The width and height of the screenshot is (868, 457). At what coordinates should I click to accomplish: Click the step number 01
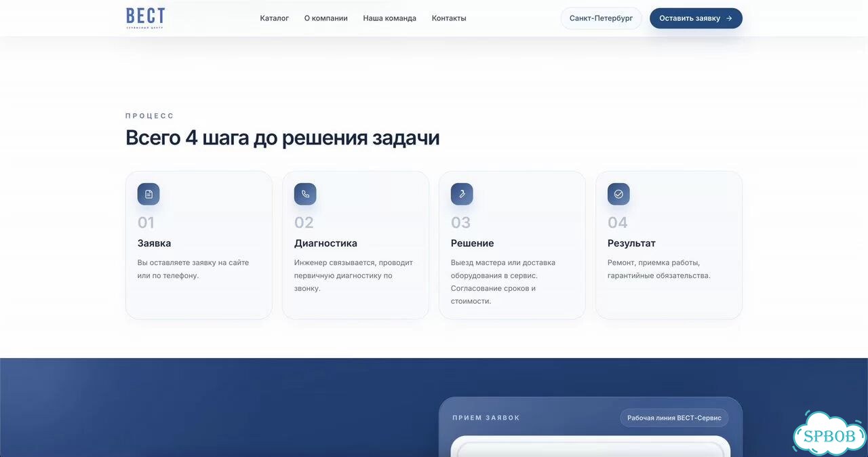point(146,222)
